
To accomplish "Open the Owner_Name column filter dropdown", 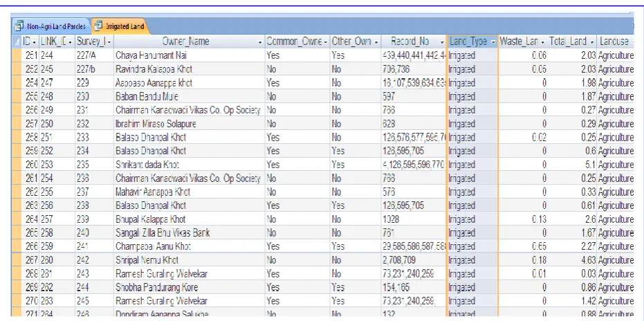I will pyautogui.click(x=260, y=42).
